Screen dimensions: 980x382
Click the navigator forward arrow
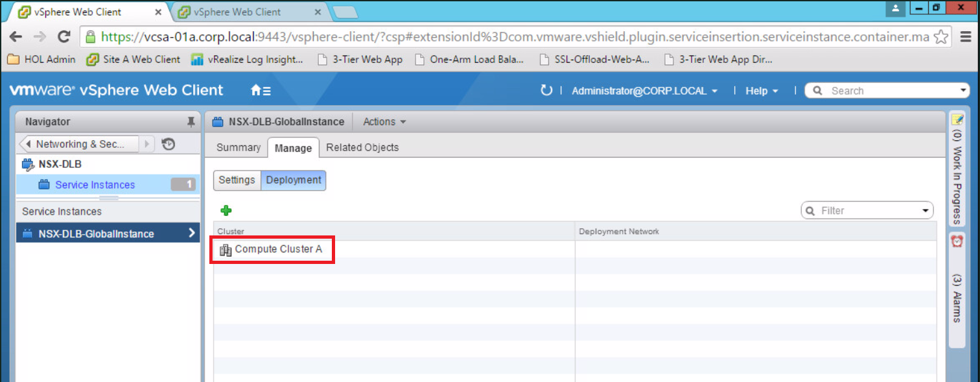point(148,144)
